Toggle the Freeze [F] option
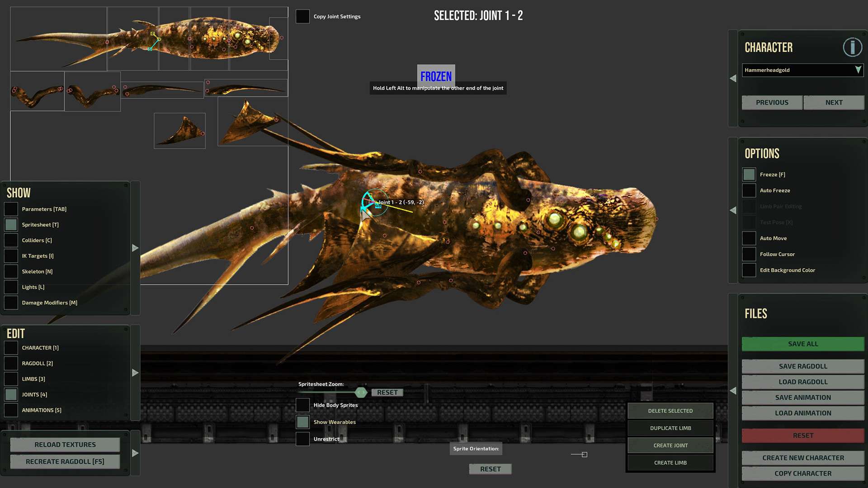Image resolution: width=868 pixels, height=488 pixels. pos(749,175)
